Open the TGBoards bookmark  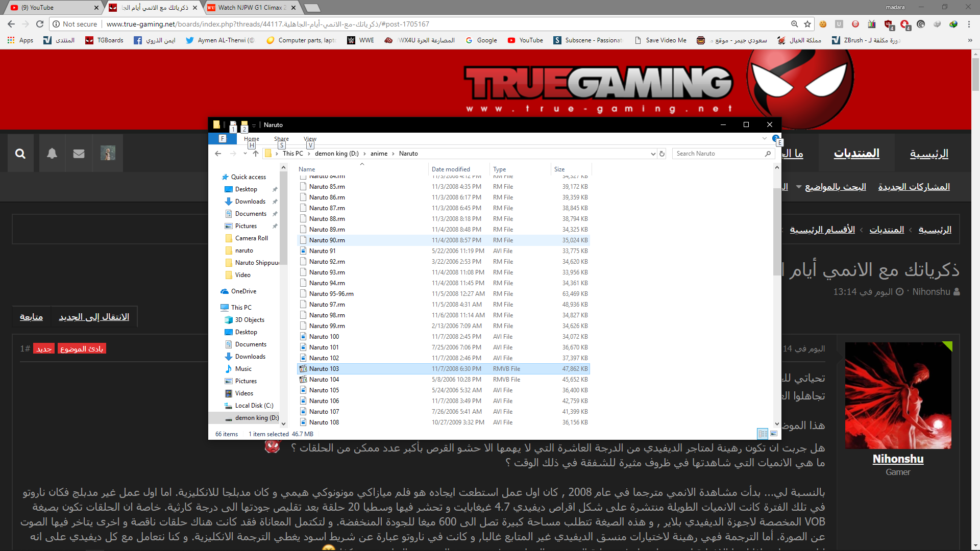(x=104, y=40)
